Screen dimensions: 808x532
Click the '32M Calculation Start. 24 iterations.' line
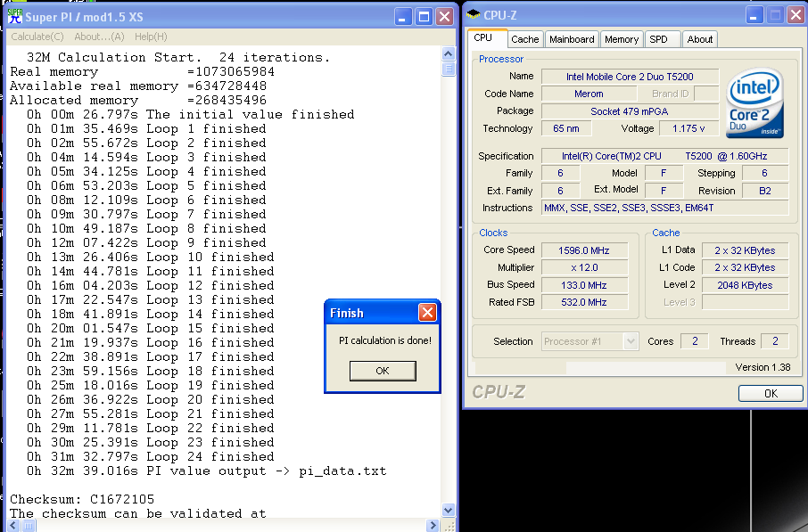(178, 57)
